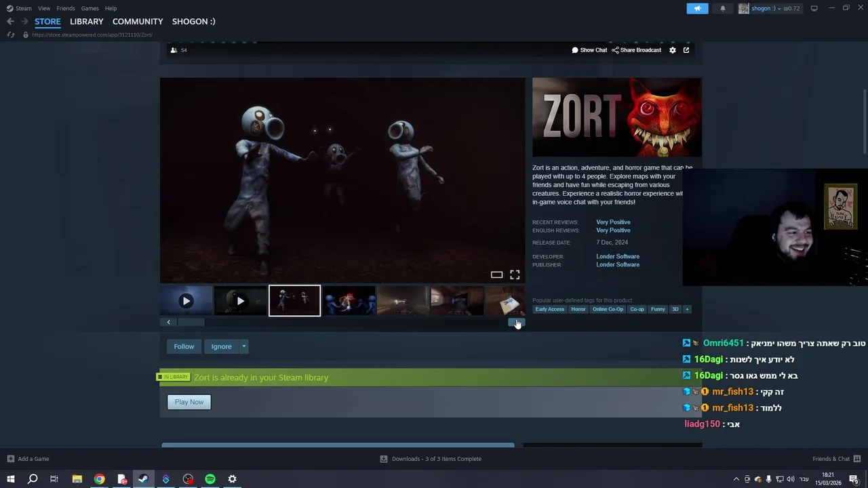Open the View menu
The width and height of the screenshot is (868, 488).
pyautogui.click(x=44, y=8)
